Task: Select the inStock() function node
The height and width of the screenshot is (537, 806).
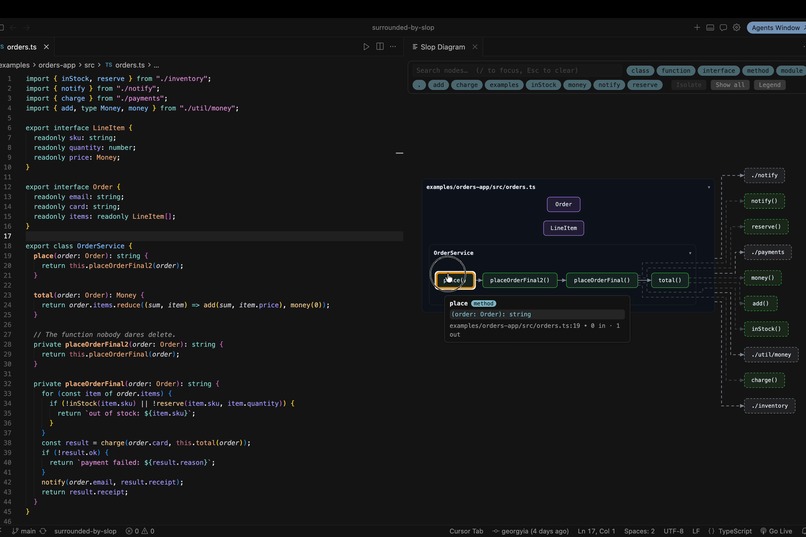Action: [766, 329]
